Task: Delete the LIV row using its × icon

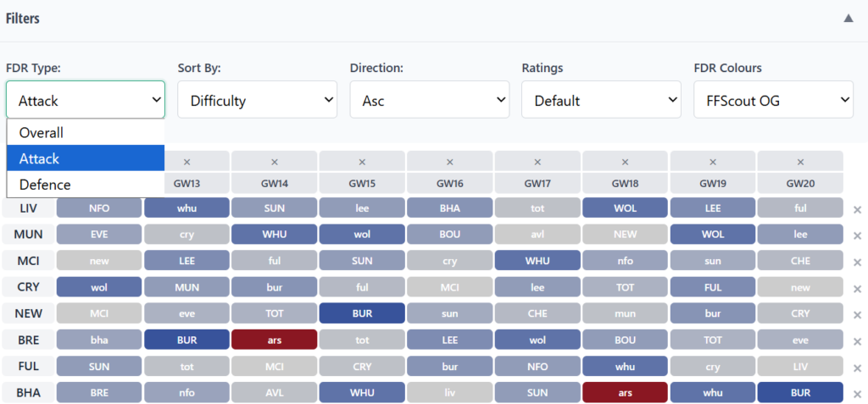Action: pos(857,210)
